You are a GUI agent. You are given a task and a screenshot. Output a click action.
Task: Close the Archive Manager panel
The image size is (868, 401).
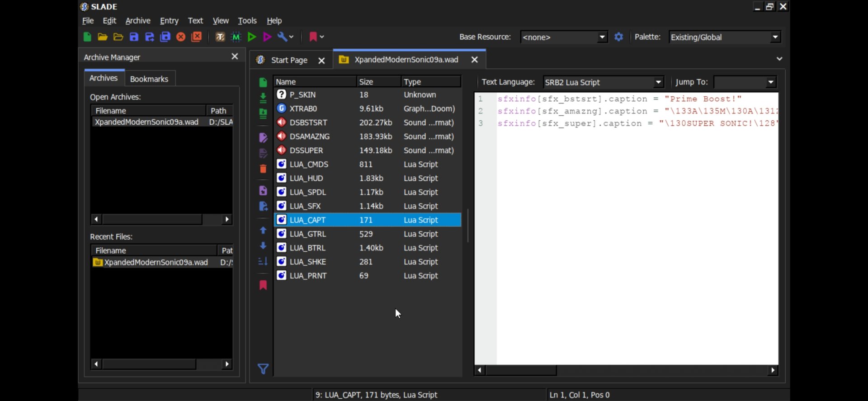235,57
